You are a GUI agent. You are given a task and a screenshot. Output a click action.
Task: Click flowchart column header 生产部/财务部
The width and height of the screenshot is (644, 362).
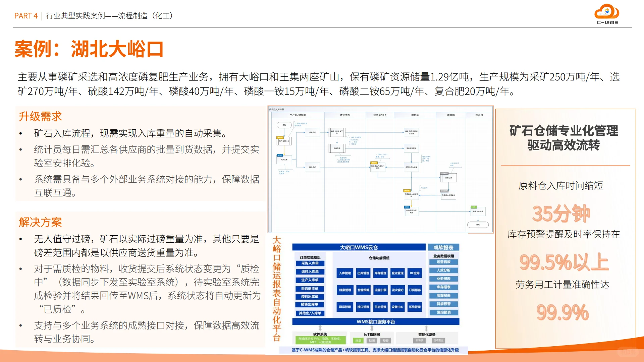(x=298, y=115)
